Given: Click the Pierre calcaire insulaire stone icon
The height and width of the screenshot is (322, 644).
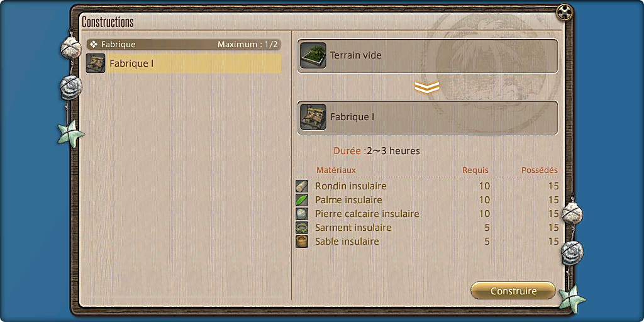Looking at the screenshot, I should pos(302,214).
